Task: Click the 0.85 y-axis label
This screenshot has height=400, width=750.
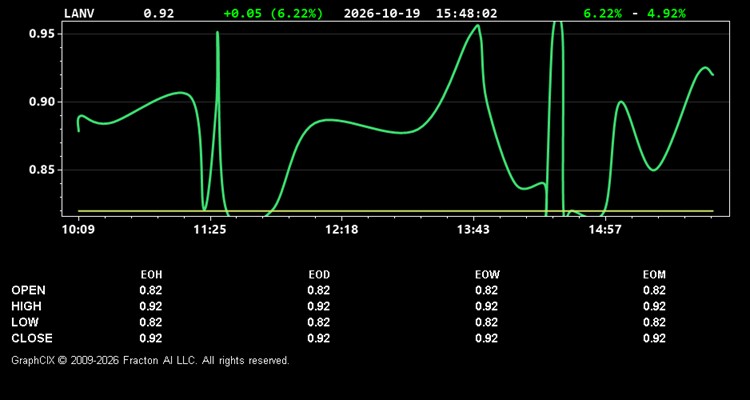Action: pos(43,170)
